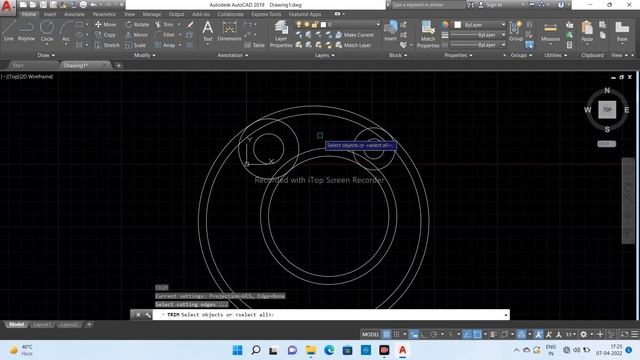Screen dimensions: 640x360
Task: Click Sign In in title bar
Action: [490, 5]
